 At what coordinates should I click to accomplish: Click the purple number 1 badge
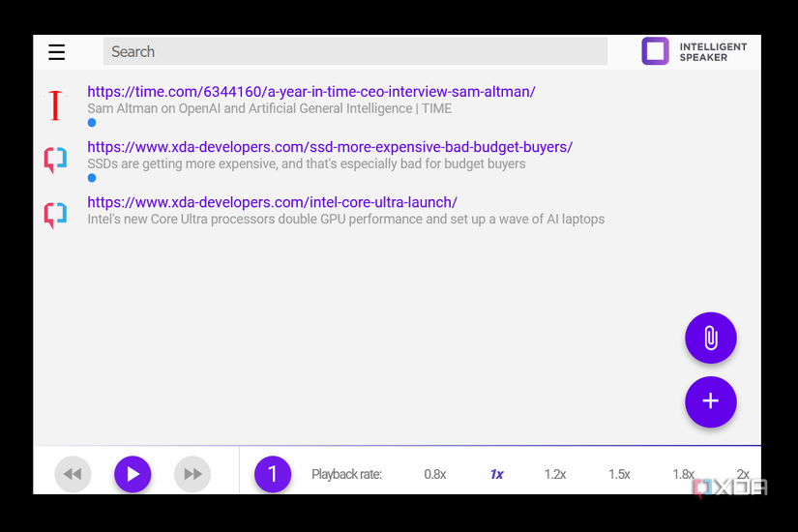pyautogui.click(x=273, y=475)
